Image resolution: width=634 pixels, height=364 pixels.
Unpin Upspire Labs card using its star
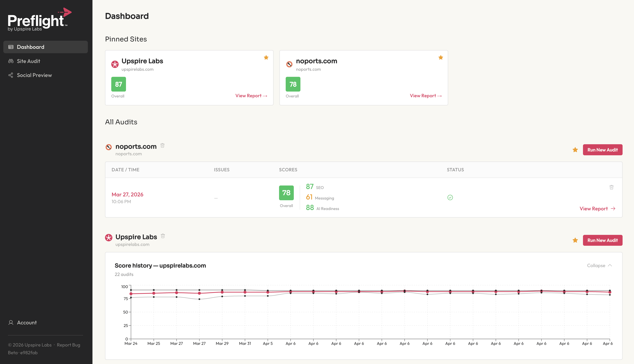pos(266,57)
